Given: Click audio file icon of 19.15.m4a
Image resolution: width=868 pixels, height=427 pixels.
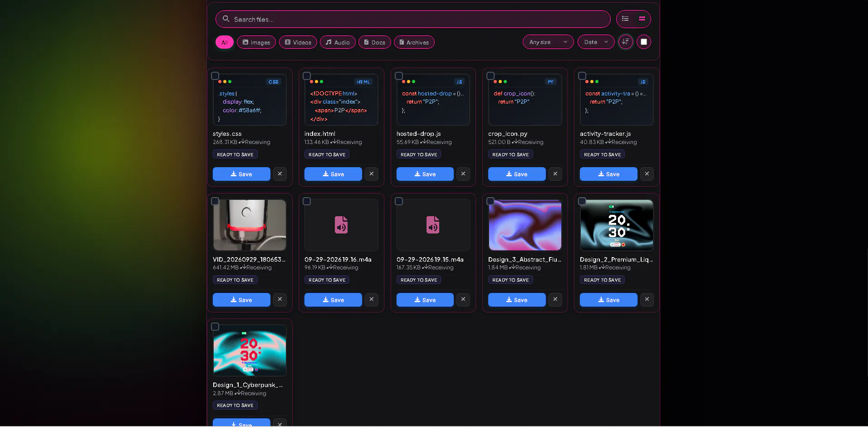Looking at the screenshot, I should pos(433,225).
